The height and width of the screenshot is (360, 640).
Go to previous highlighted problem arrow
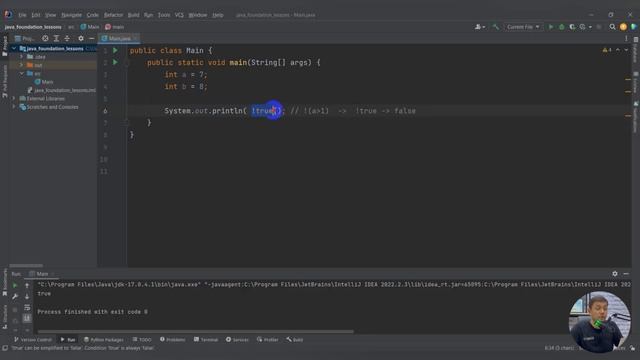[618, 50]
